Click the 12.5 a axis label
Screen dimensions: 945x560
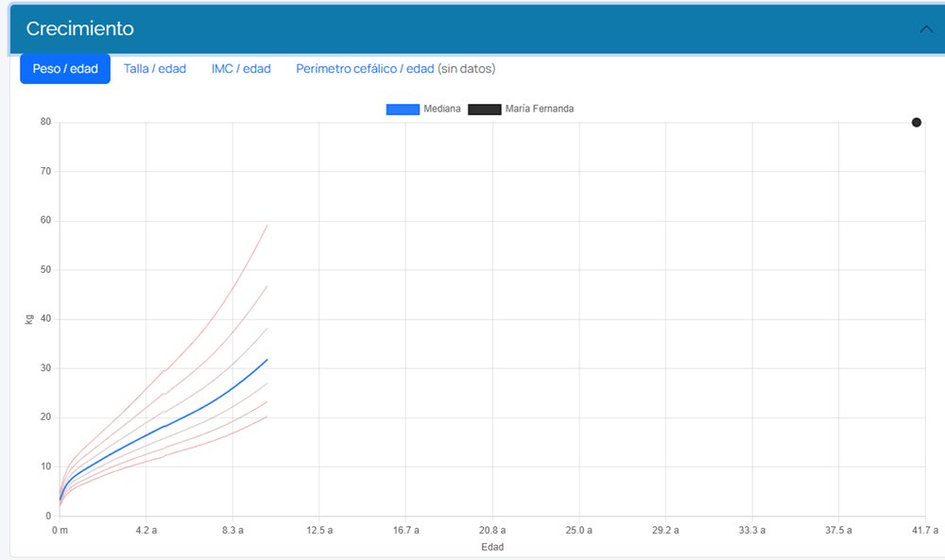click(x=319, y=531)
